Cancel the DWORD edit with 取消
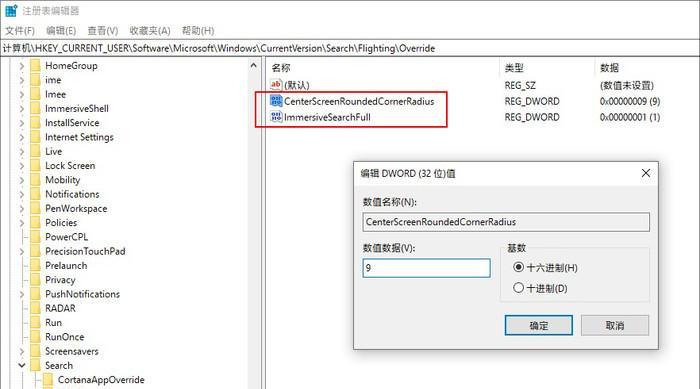 [615, 326]
